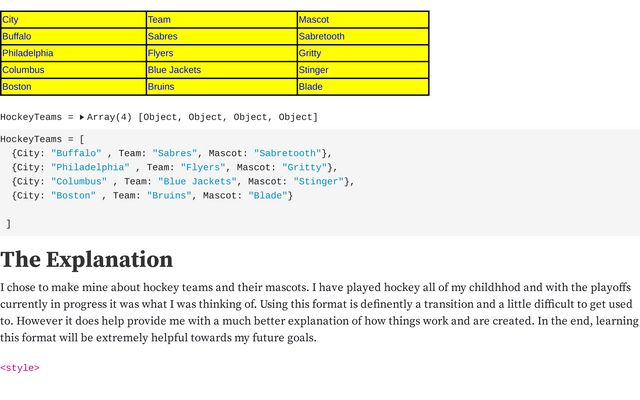Select the Bruins table cell
The width and height of the screenshot is (640, 400).
point(221,87)
